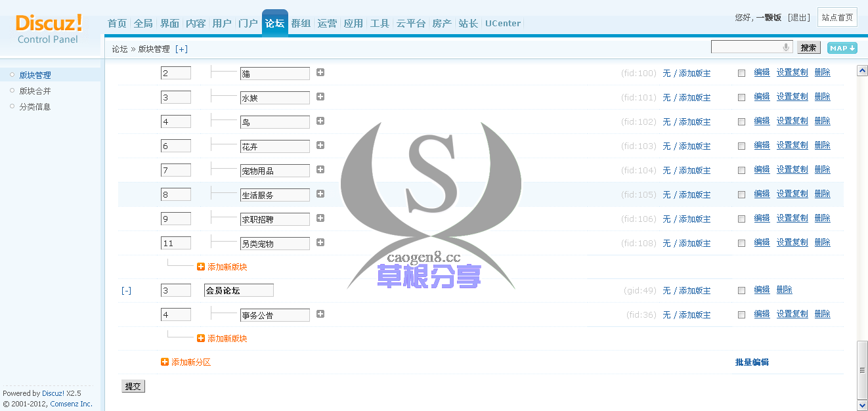
Task: Click the plus icon next to 另类宠物
Action: tap(320, 242)
